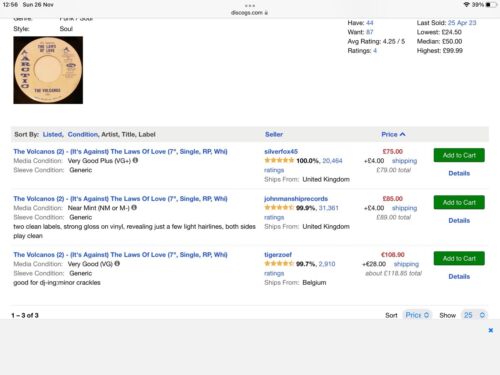500x375 pixels.
Task: Open Details for johnmanshiprecords listing
Action: click(459, 220)
